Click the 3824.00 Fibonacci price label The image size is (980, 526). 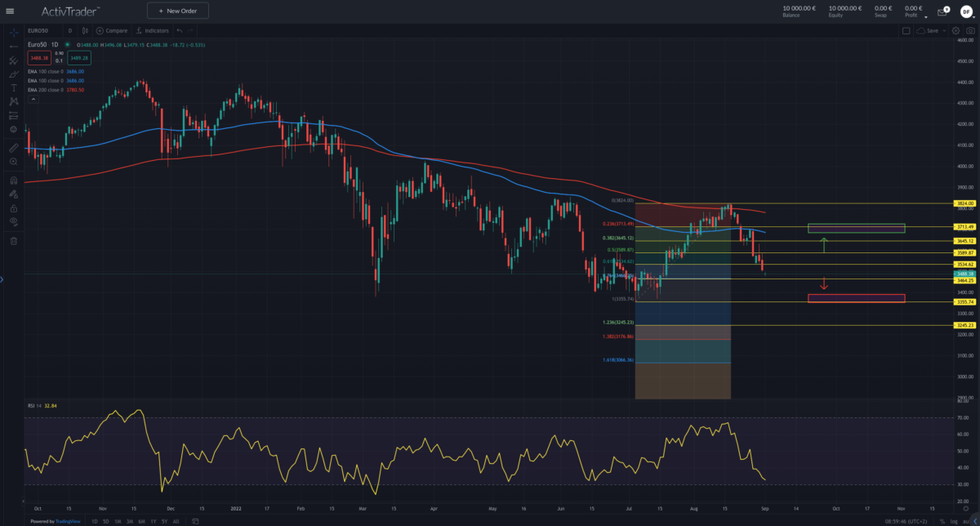pos(964,203)
